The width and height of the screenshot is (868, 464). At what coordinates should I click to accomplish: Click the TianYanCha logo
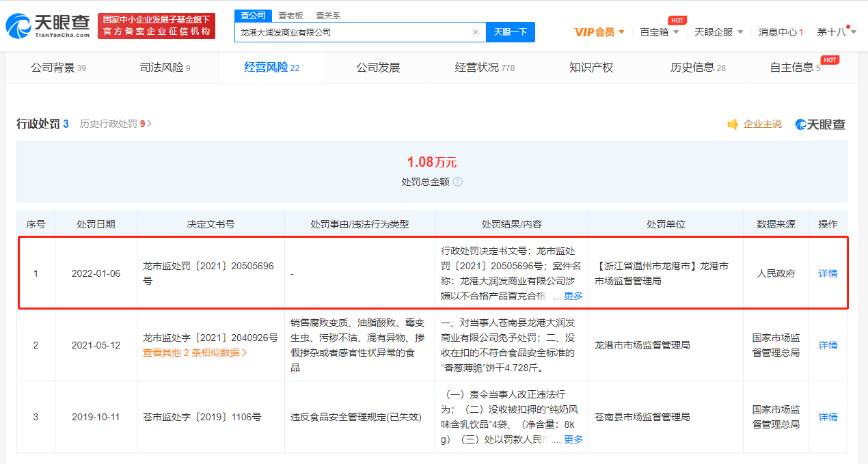[48, 25]
